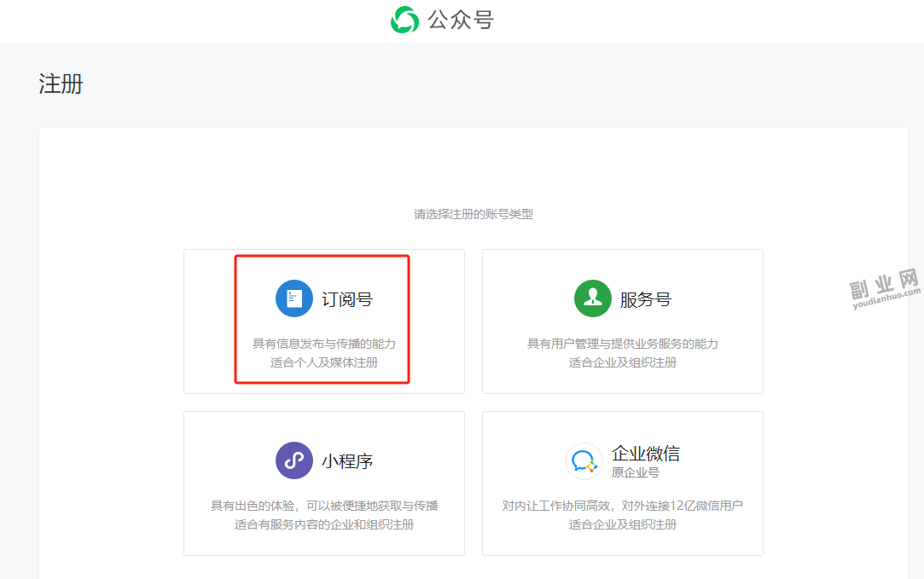
Task: Click the green 公众号 logo icon
Action: [404, 20]
